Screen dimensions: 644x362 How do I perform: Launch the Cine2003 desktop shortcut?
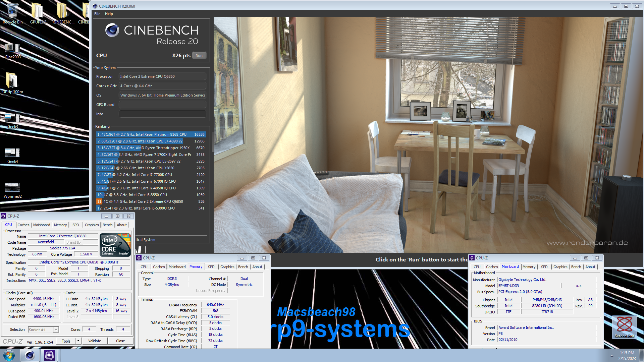(12, 50)
